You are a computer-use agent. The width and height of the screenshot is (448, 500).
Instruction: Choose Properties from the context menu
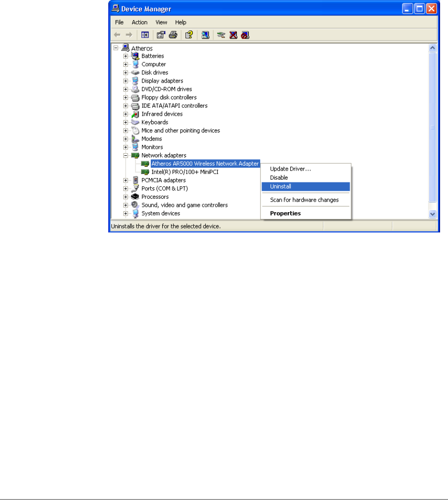(306, 213)
